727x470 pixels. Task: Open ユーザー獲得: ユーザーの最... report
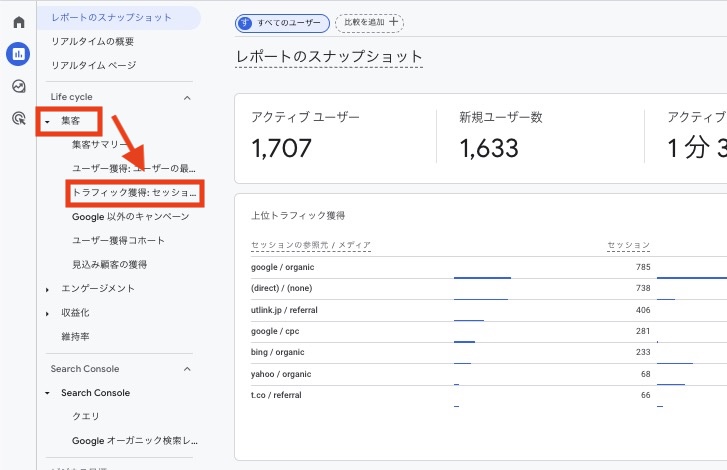134,169
